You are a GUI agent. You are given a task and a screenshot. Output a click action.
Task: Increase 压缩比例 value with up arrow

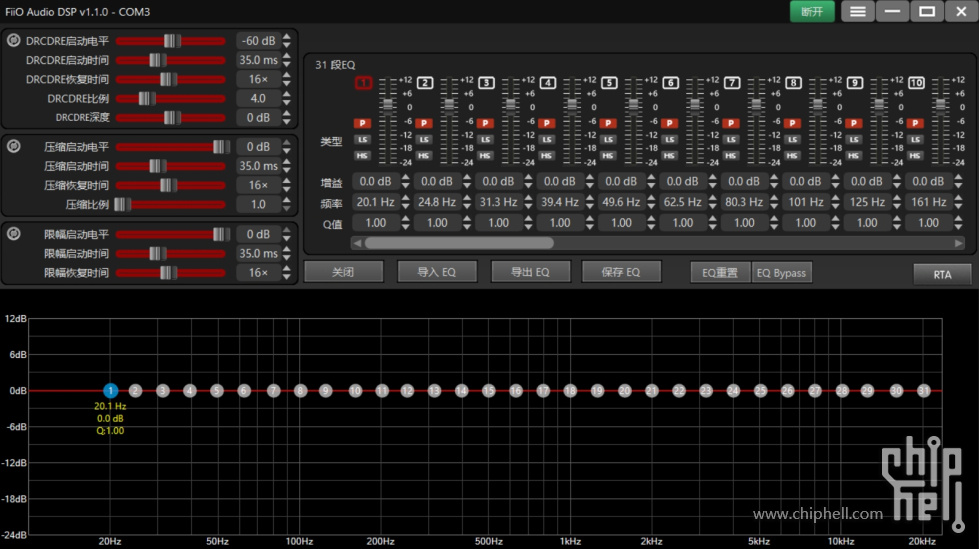click(x=287, y=200)
